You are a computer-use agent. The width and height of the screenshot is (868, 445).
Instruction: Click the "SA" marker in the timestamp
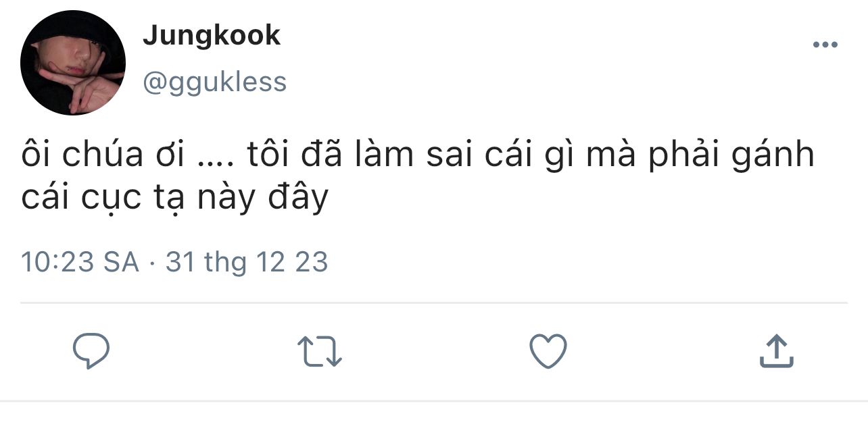point(121,262)
